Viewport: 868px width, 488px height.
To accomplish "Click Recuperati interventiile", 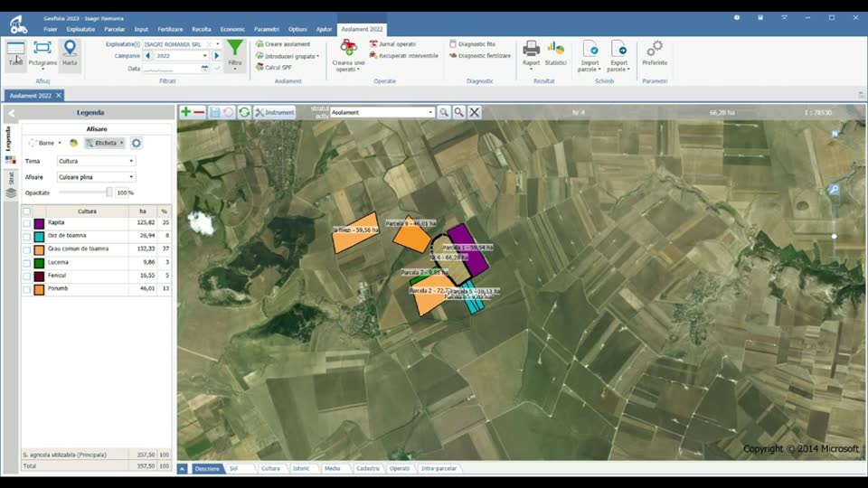I will pyautogui.click(x=403, y=55).
